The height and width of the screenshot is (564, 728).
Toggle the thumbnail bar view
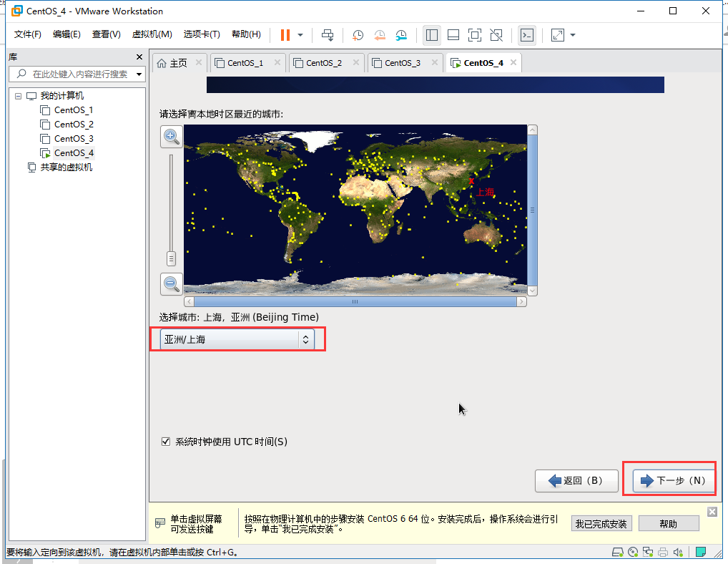453,35
